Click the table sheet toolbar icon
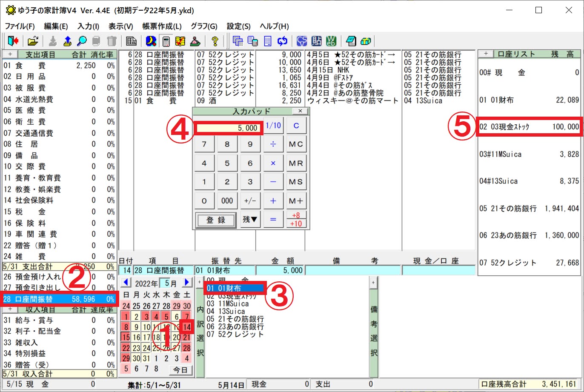This screenshot has width=584, height=392. pyautogui.click(x=132, y=41)
